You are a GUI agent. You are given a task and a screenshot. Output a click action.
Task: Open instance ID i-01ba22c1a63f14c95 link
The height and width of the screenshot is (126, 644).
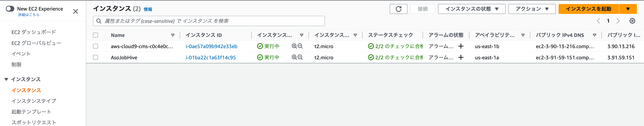pos(210,58)
